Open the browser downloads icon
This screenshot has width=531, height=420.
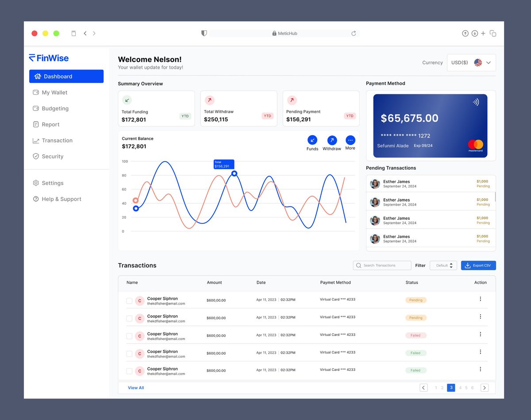pos(474,33)
